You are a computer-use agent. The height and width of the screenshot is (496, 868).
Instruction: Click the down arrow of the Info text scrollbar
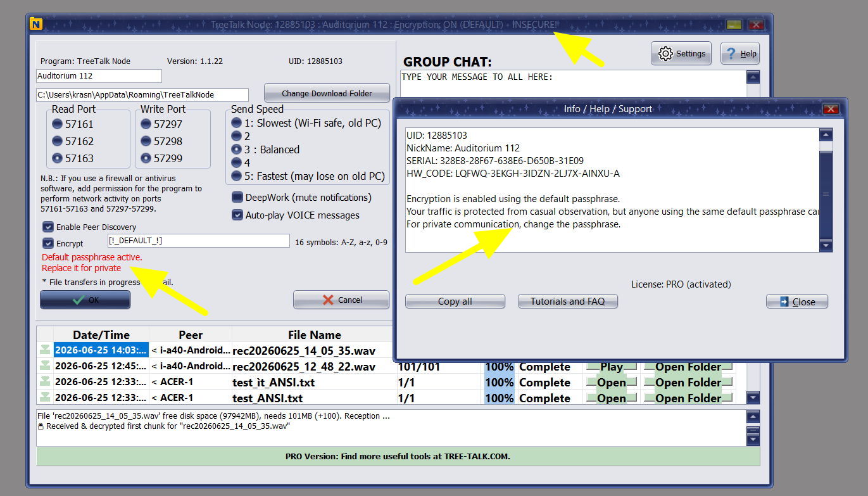tap(826, 245)
